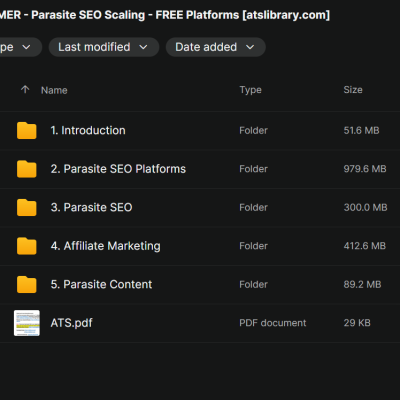Open the Date added filter dropdown
This screenshot has height=400, width=400.
(x=215, y=47)
